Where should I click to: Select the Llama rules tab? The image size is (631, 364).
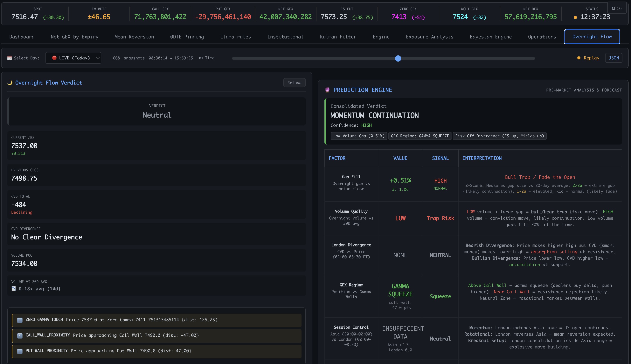pyautogui.click(x=235, y=37)
